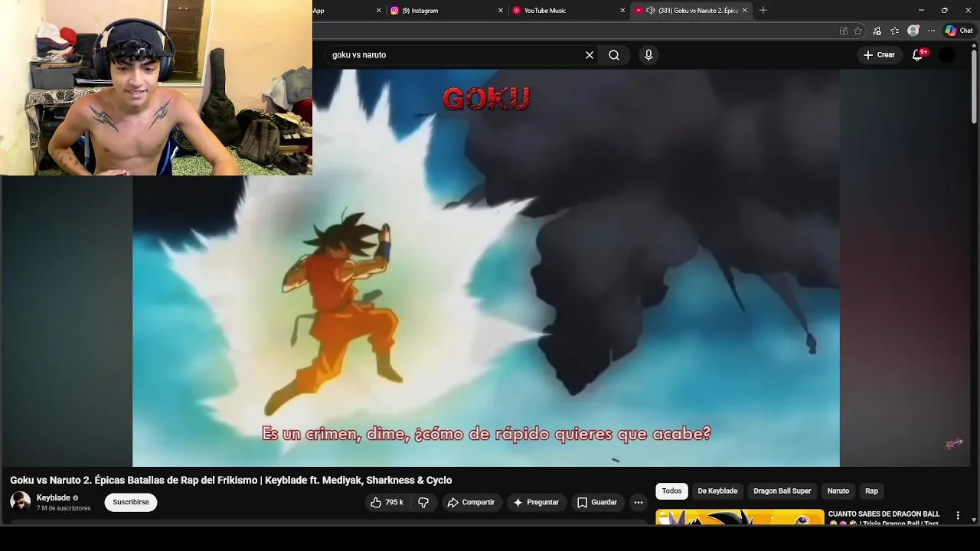
Task: Select the De Keyblade filter chip
Action: click(x=717, y=491)
